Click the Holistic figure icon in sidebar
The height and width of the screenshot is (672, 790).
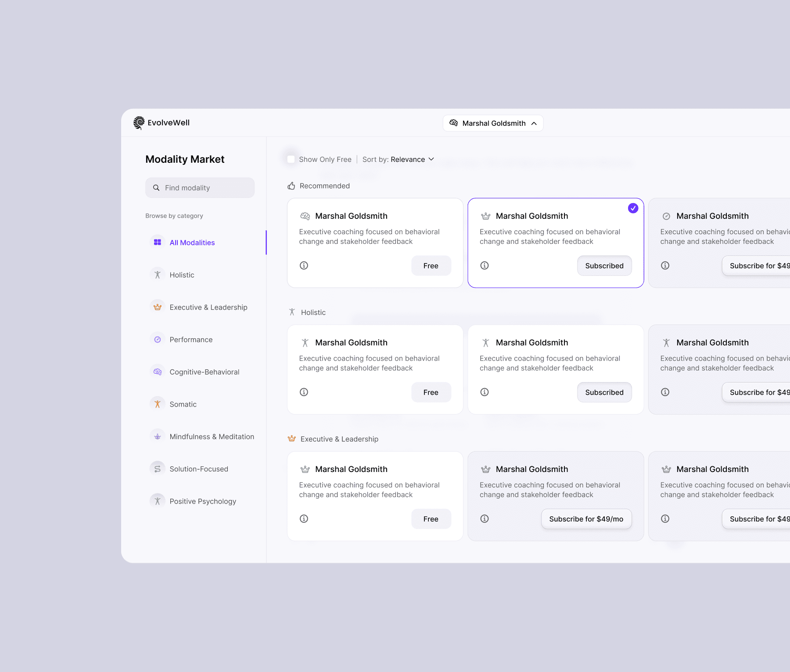tap(158, 275)
